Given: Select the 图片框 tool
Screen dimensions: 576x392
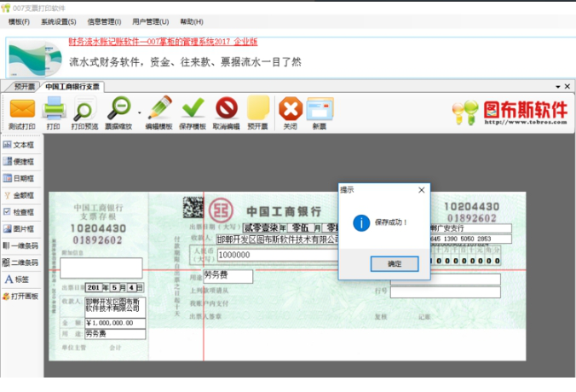Looking at the screenshot, I should click(x=19, y=229).
